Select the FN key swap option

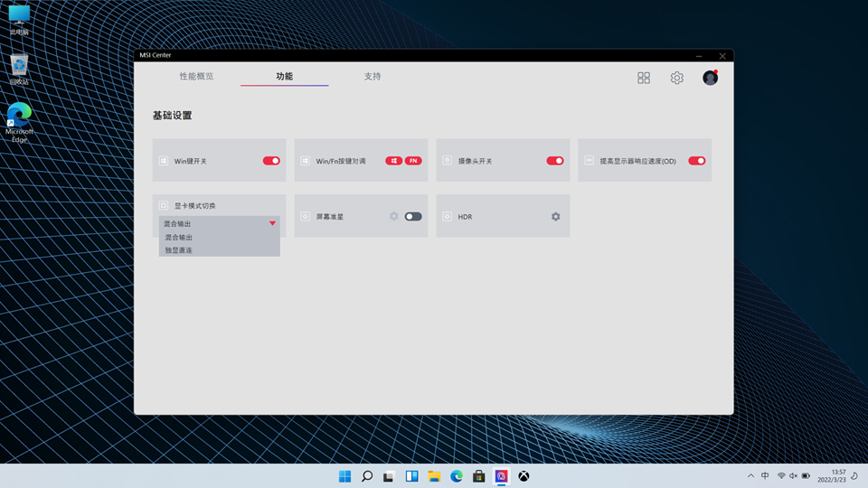(x=413, y=161)
